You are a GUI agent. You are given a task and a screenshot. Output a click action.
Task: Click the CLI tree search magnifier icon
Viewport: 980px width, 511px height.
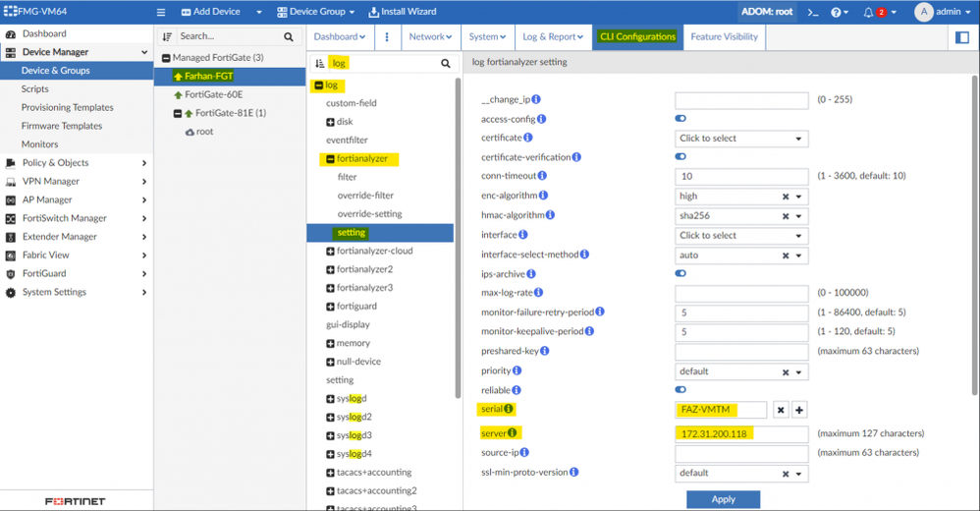pyautogui.click(x=446, y=63)
